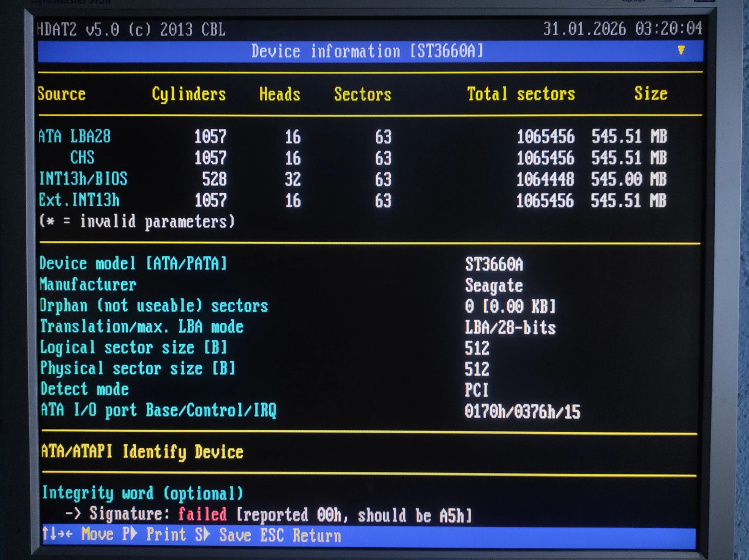The height and width of the screenshot is (560, 749).
Task: Click the Print shortcut in bottom bar
Action: [x=156, y=535]
